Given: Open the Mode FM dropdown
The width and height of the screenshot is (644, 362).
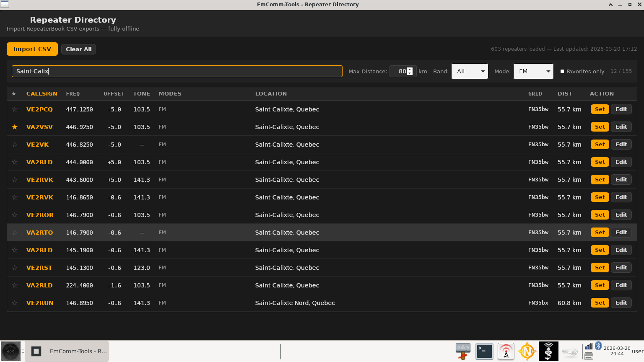Looking at the screenshot, I should 533,71.
